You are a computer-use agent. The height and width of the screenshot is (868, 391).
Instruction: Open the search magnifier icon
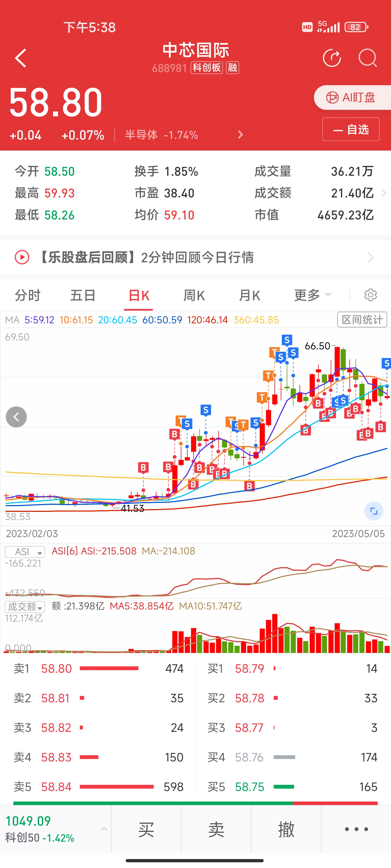(367, 58)
